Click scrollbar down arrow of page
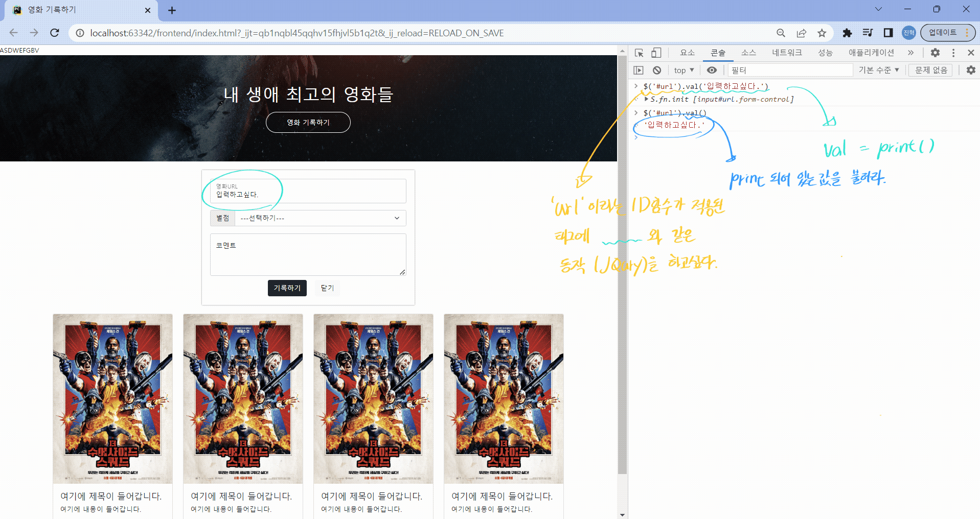 [x=622, y=514]
